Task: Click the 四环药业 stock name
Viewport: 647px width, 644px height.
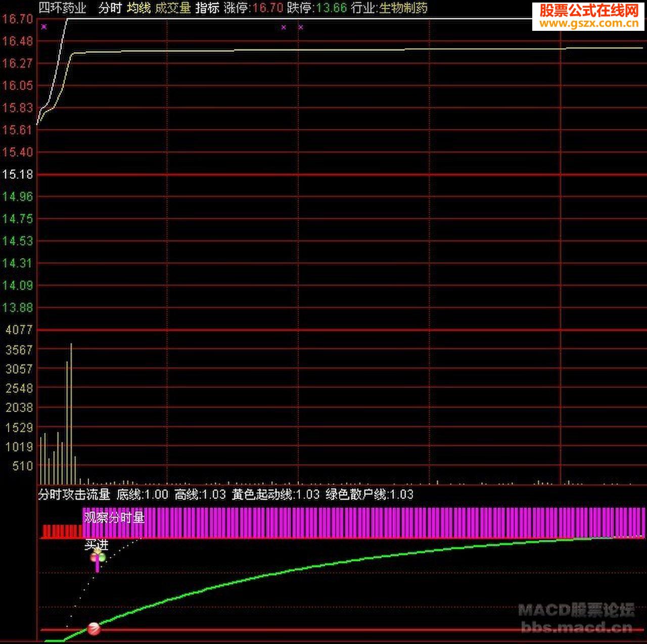Action: coord(63,8)
